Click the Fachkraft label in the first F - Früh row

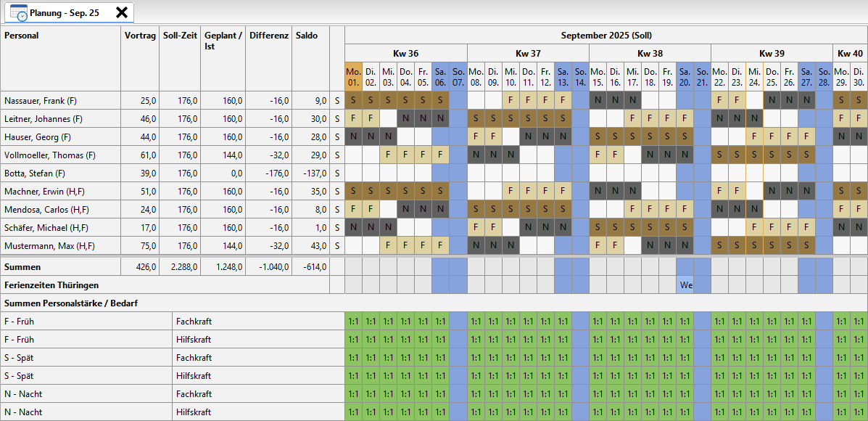(x=194, y=322)
